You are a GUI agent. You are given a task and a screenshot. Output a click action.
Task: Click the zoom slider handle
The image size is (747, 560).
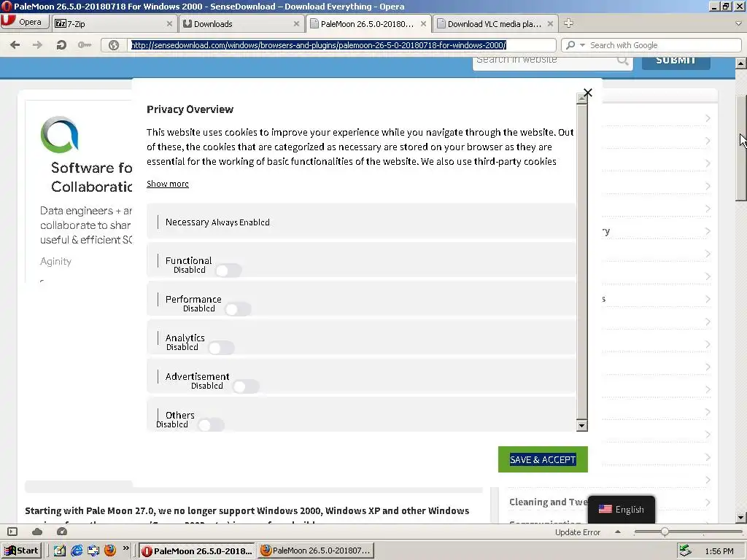tap(665, 532)
